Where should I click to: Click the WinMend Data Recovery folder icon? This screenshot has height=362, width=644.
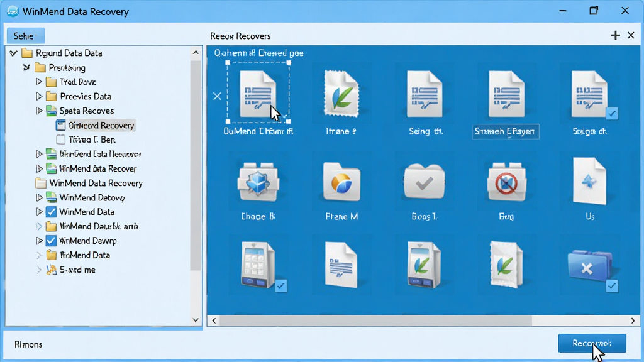pos(41,183)
